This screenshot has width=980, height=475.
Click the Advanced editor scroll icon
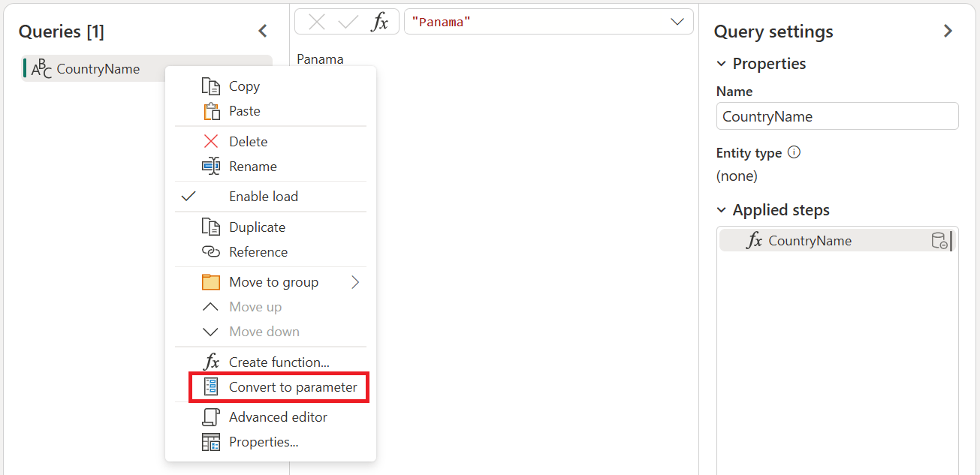point(213,416)
